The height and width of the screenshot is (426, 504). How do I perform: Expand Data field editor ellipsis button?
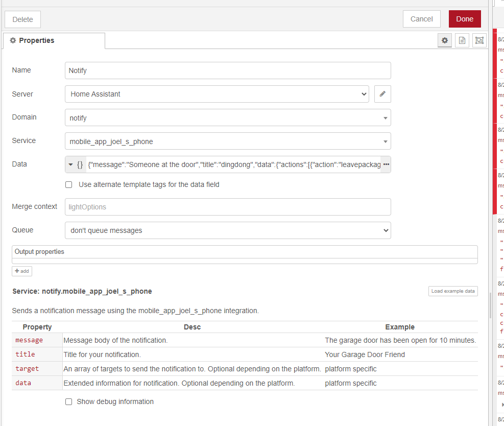coord(386,164)
